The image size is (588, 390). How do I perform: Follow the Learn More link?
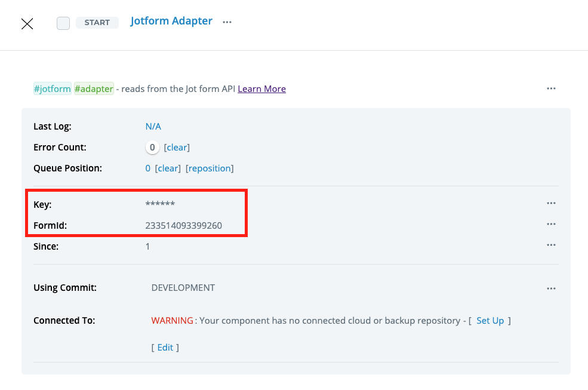(x=261, y=88)
